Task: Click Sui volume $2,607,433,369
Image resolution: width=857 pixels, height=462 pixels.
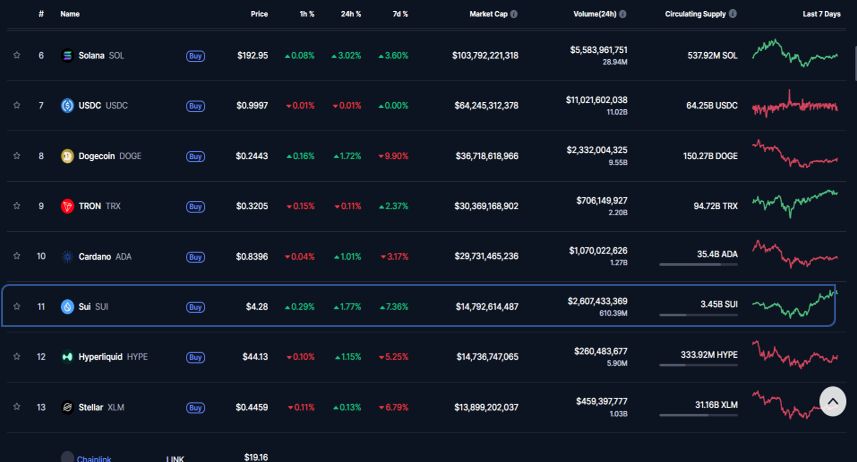Action: (x=597, y=301)
